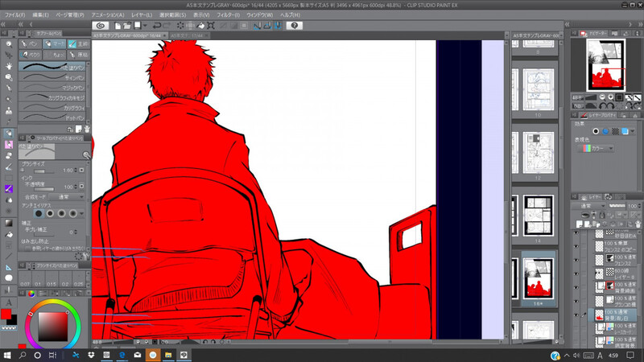Screen dimensions: 644x362
Task: Select the べた塗りペン sub tool
Action: tap(52, 67)
